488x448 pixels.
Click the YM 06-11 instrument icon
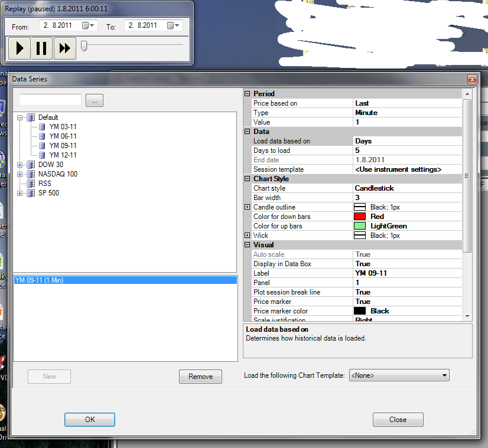42,136
